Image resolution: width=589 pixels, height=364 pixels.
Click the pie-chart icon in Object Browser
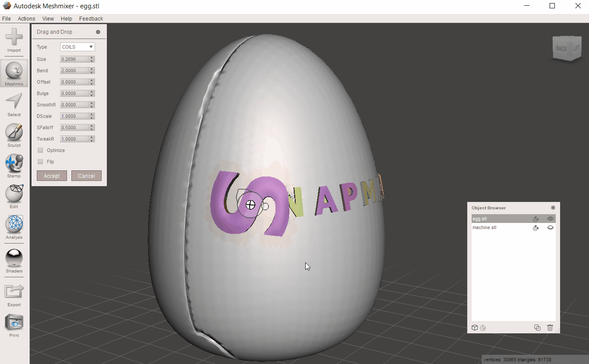[483, 328]
